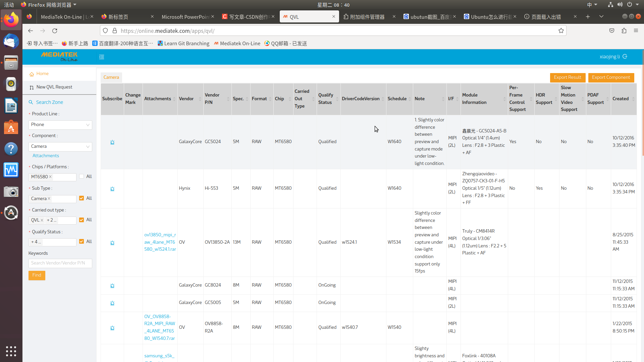Open the Component Camera dropdown
The width and height of the screenshot is (644, 362).
tap(60, 146)
